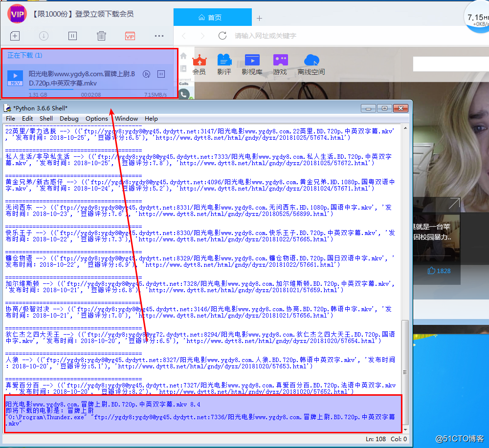Click the VIP badge logo in Thunder
Screen dimensions: 489x448
coord(17,13)
